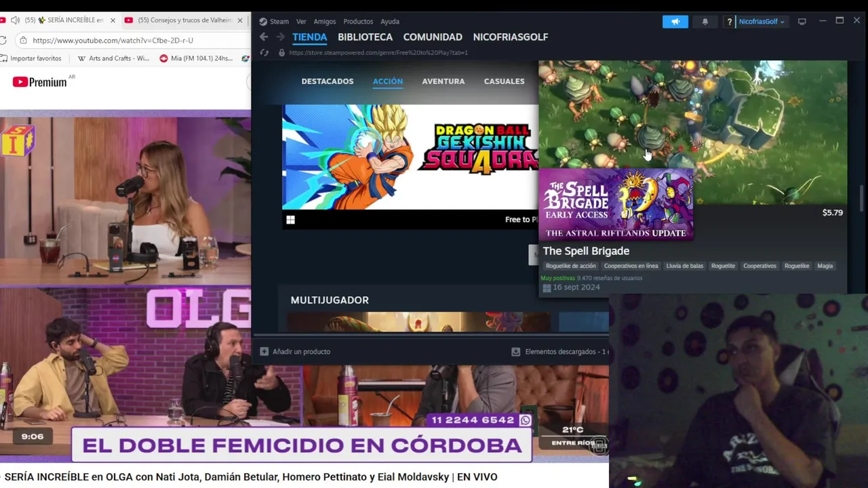This screenshot has width=868, height=488.
Task: Switch to the BIBLIOTECA section
Action: tap(365, 37)
